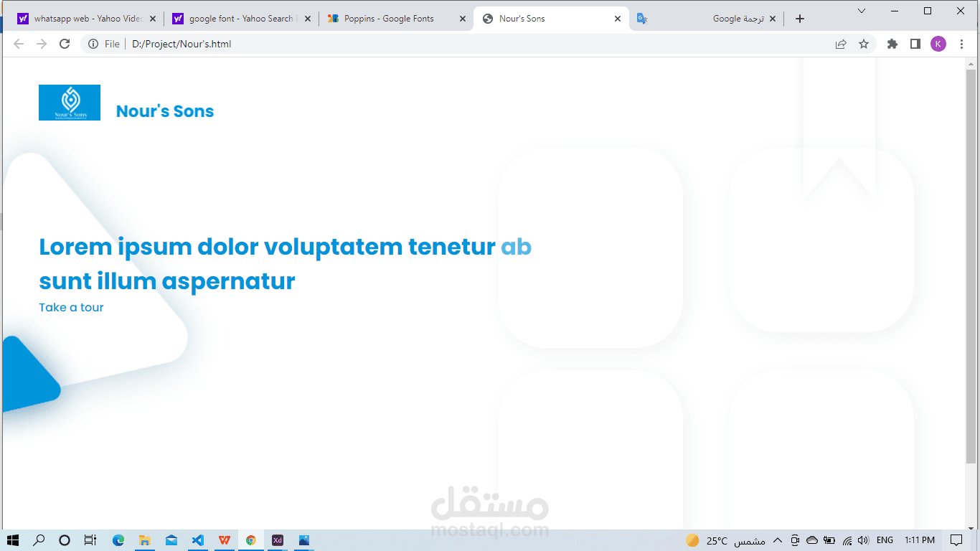Bookmark this page with the star icon
This screenshot has height=551, width=980.
(864, 44)
